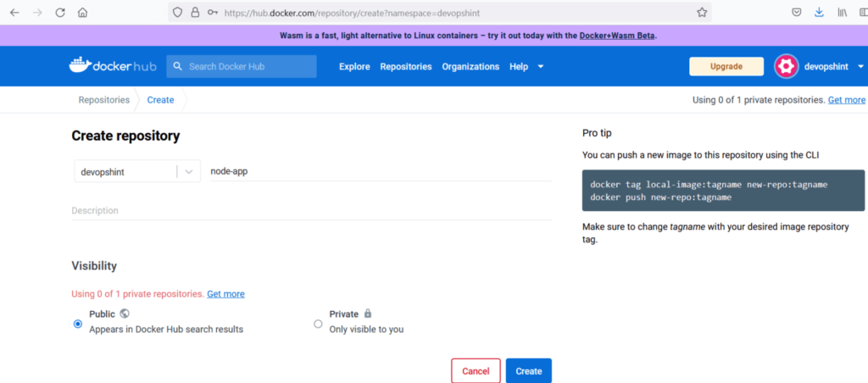
Task: Open the downloads arrow icon
Action: 820,12
